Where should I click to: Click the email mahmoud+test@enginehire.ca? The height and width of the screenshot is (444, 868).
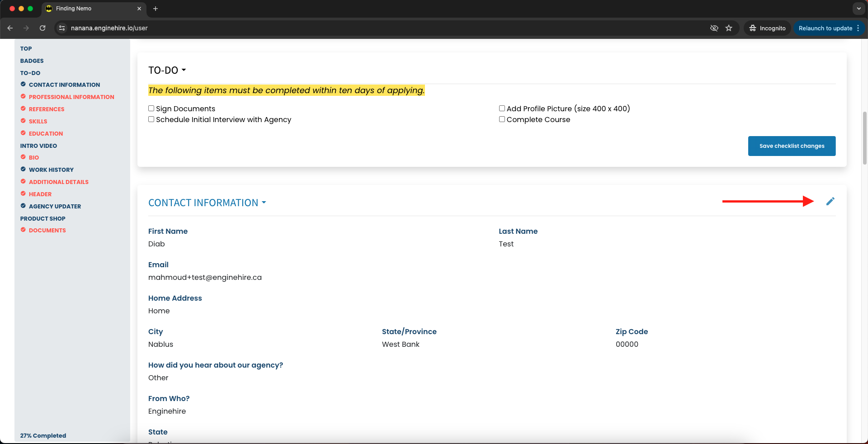tap(205, 278)
